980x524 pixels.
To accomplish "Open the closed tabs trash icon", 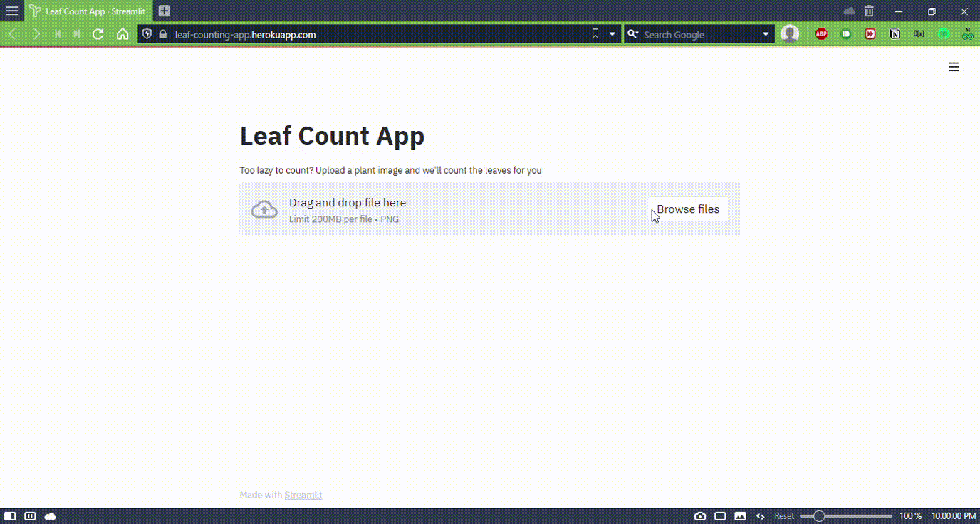I will pyautogui.click(x=869, y=11).
